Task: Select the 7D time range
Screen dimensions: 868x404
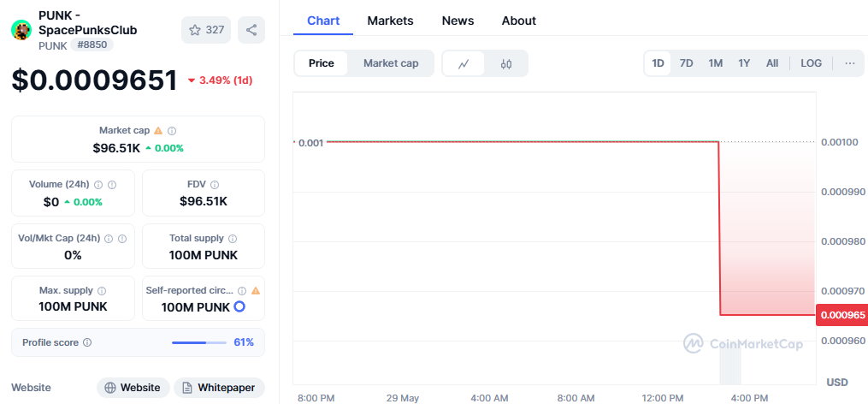Action: click(x=686, y=63)
